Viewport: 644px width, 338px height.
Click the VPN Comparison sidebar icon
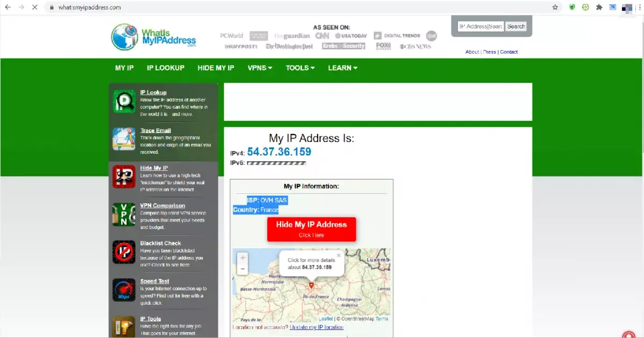(124, 214)
